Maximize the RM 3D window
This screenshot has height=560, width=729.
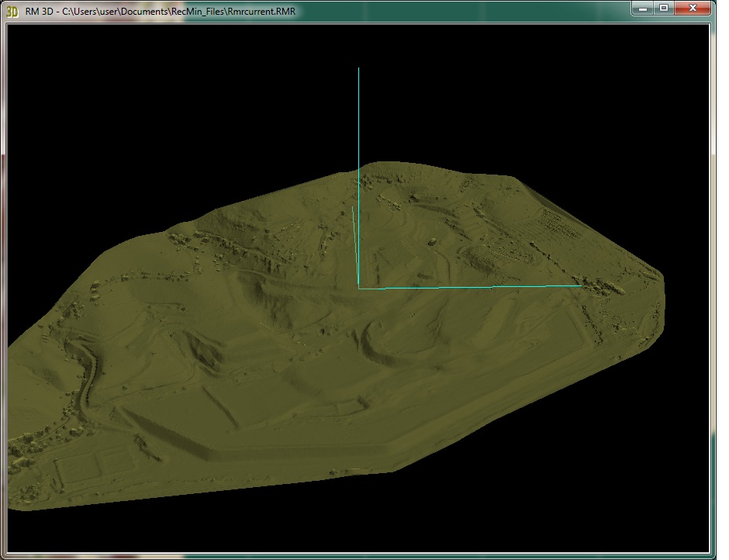pyautogui.click(x=664, y=9)
